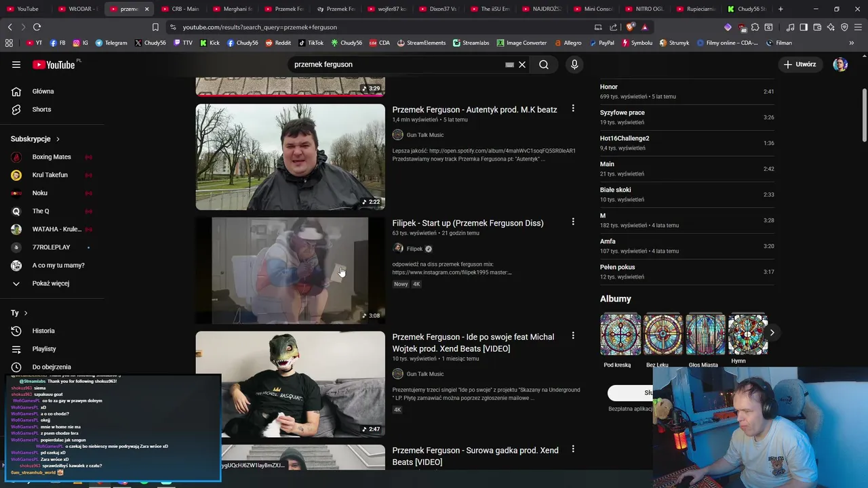Open Brave playlist music note icon
This screenshot has height=488, width=868.
click(x=791, y=27)
